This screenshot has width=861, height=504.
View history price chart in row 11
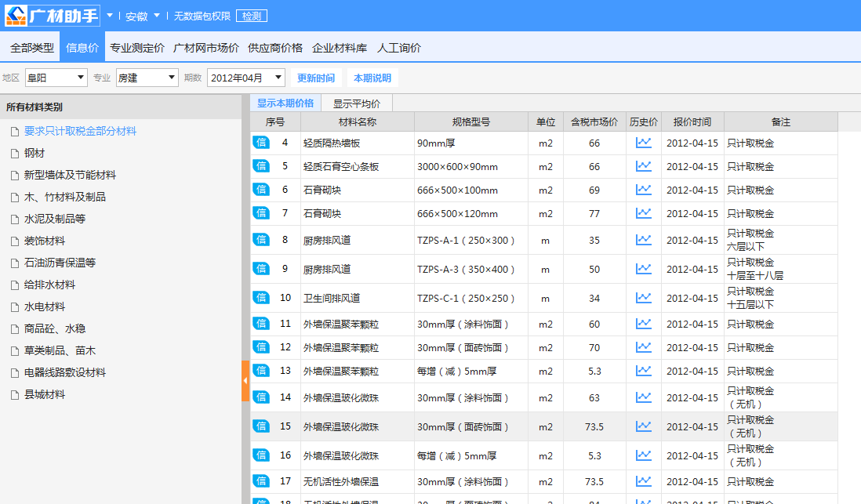pyautogui.click(x=643, y=324)
